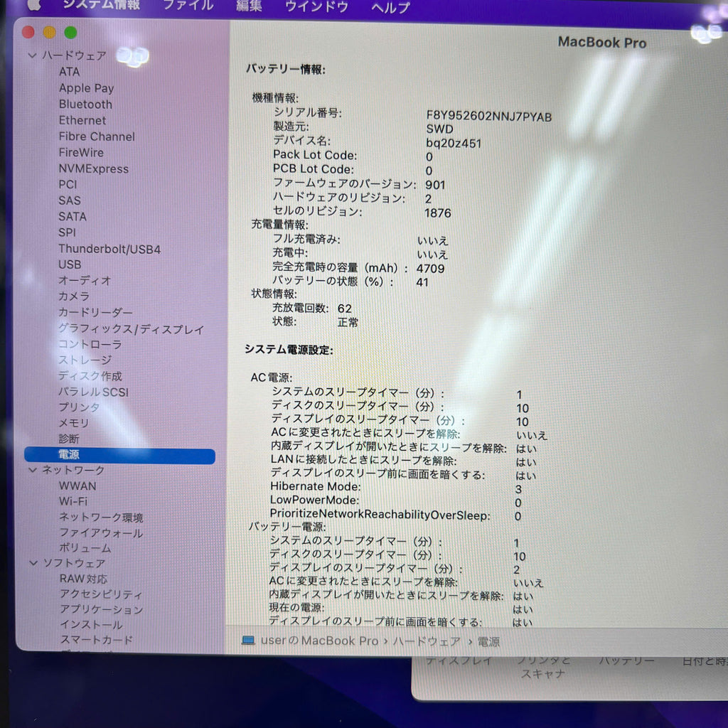Select Thunderbolt/USB4 in the sidebar
The width and height of the screenshot is (728, 728).
[x=109, y=249]
